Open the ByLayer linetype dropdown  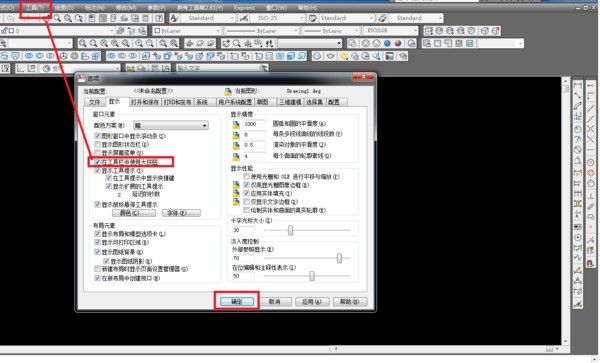[x=262, y=31]
